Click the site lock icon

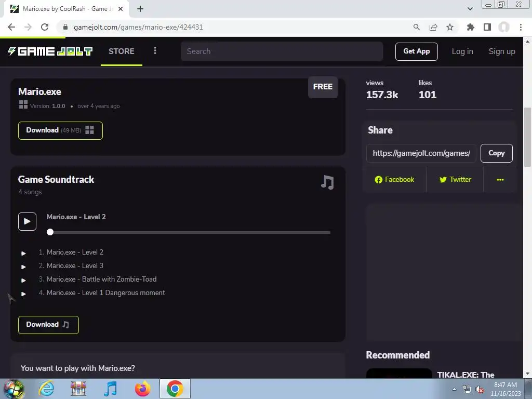coord(65,27)
